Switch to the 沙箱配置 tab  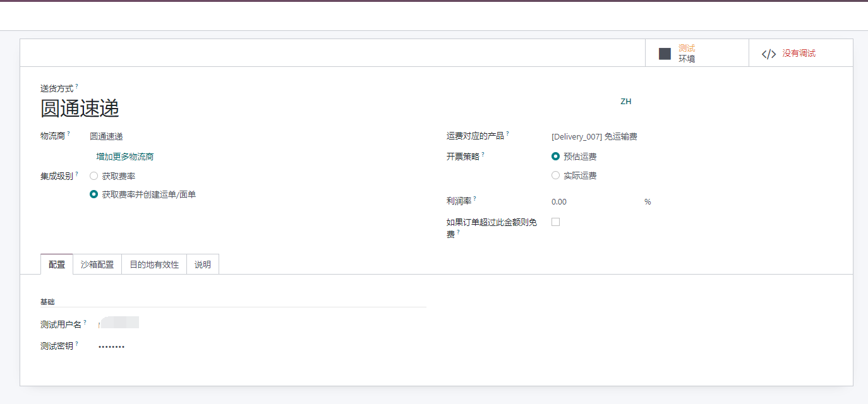pos(97,264)
